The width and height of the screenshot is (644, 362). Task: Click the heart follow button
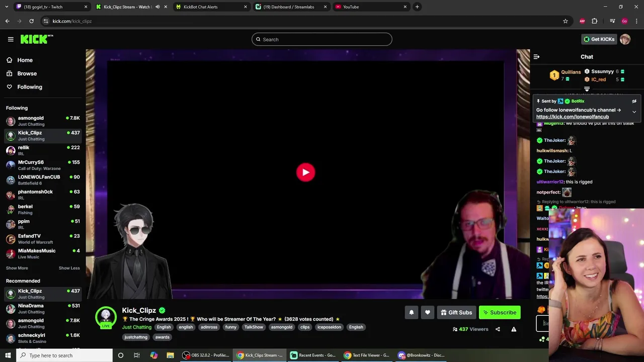coord(427,312)
